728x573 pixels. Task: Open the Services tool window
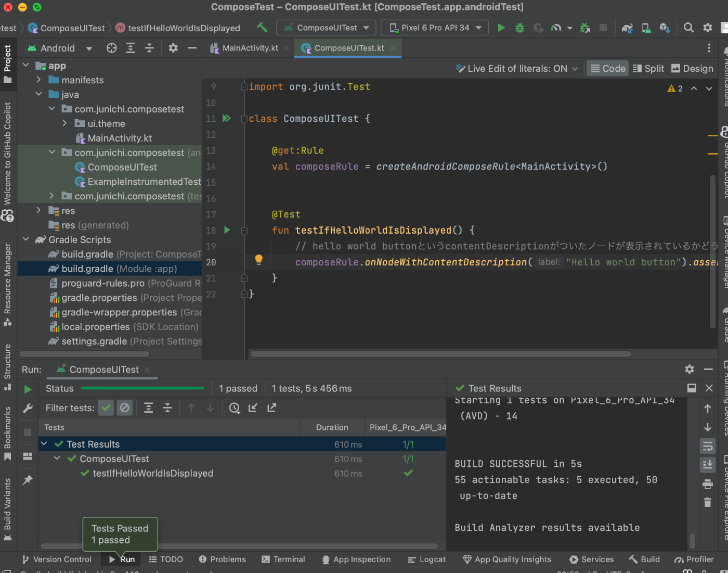pyautogui.click(x=592, y=559)
